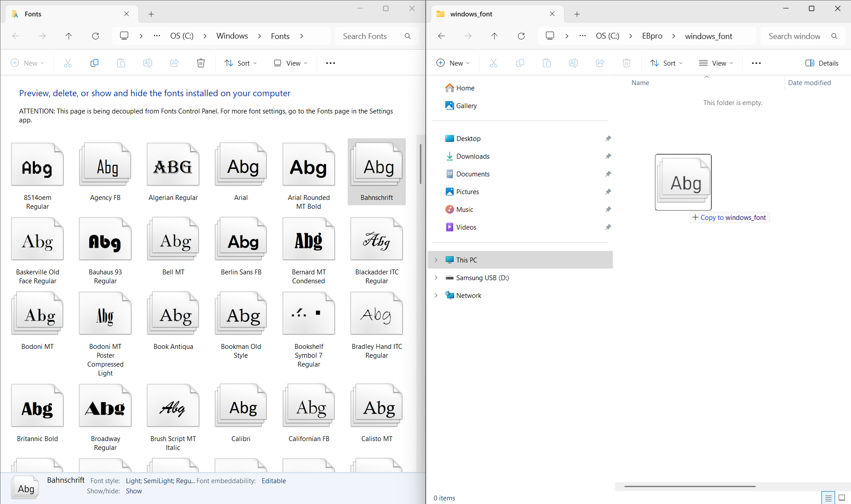The image size is (851, 504).
Task: Expand Network tree node
Action: [436, 295]
